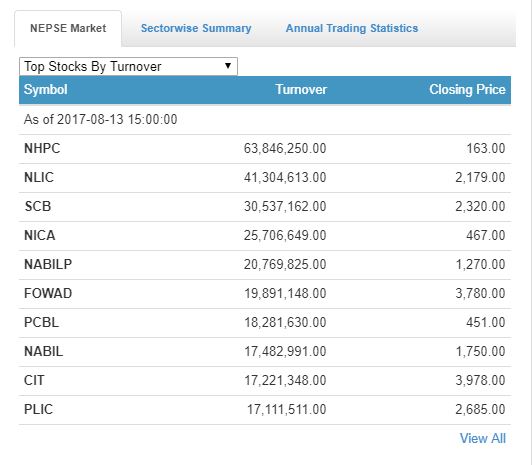The width and height of the screenshot is (532, 465).
Task: Select SCB closing price 2,320.00
Action: coord(480,206)
